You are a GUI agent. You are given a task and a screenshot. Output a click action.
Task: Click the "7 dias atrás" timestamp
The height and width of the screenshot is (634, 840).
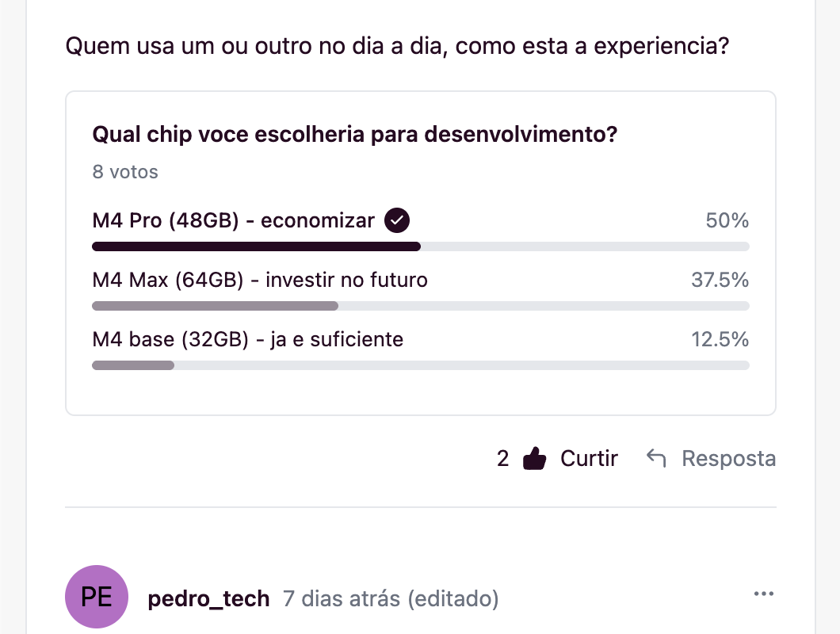tap(342, 598)
